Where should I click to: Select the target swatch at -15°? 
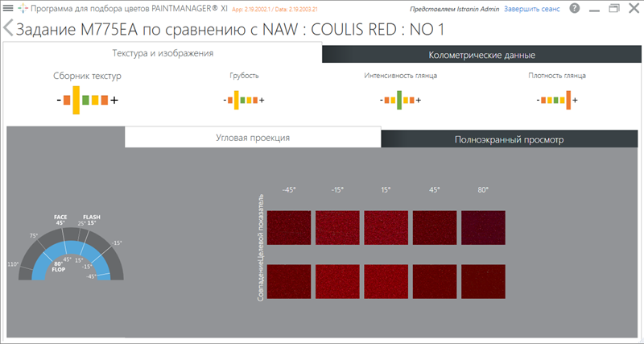[337, 228]
